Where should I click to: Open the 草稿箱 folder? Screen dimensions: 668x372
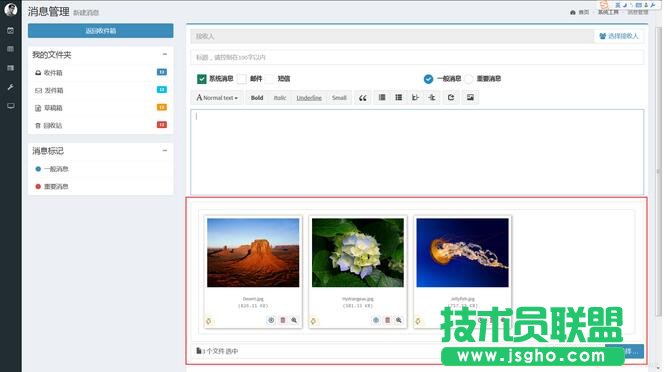[101, 108]
